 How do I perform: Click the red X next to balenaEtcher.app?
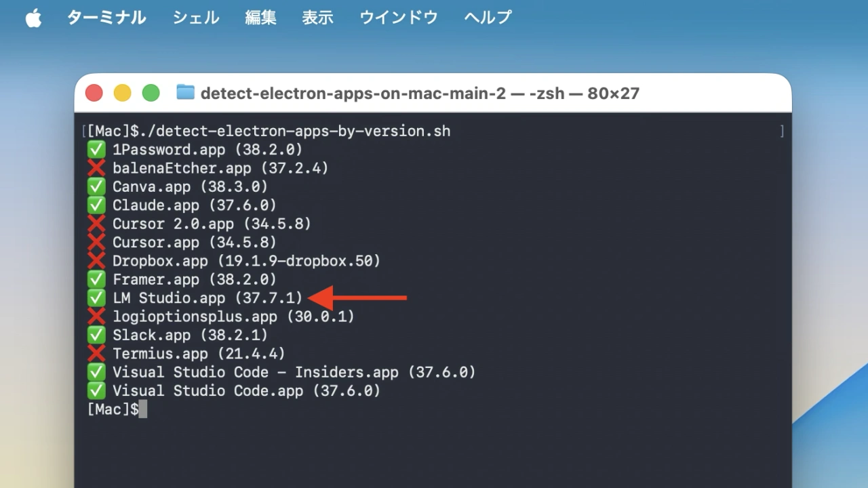(96, 167)
